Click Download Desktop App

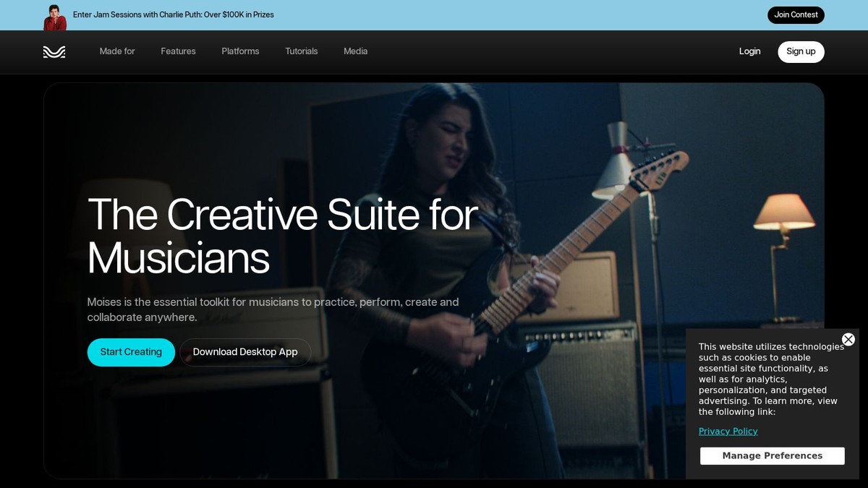click(244, 352)
